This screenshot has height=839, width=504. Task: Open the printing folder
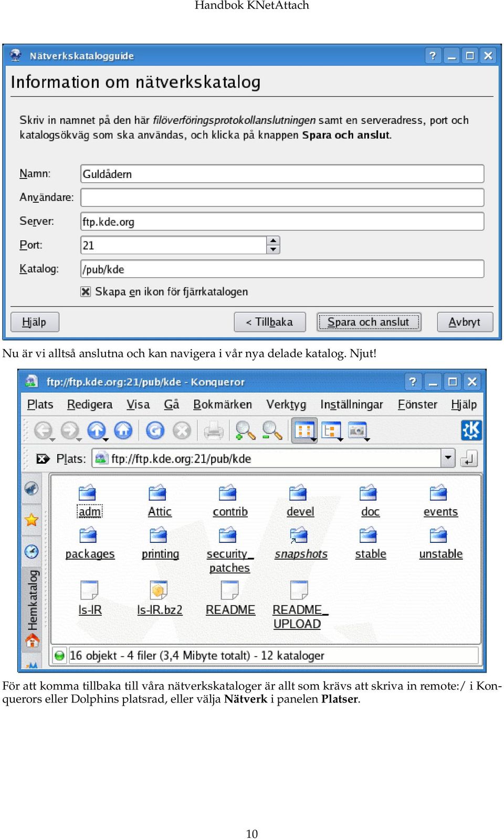pos(160,544)
